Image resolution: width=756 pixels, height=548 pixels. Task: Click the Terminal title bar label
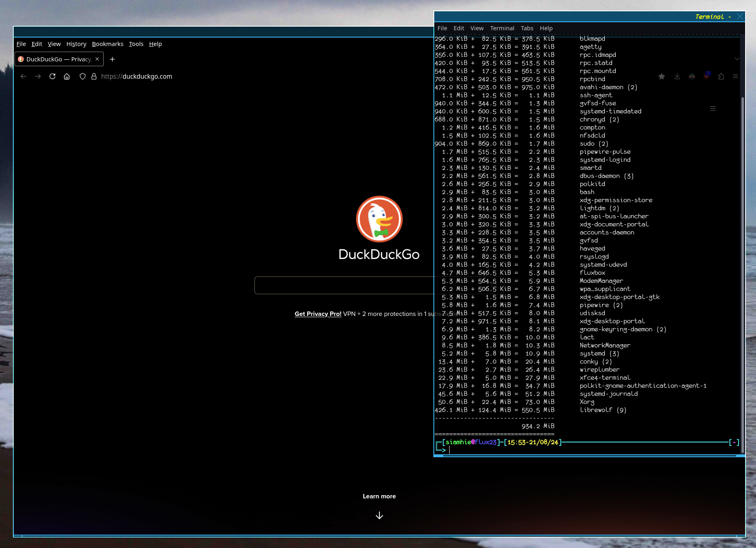[713, 17]
